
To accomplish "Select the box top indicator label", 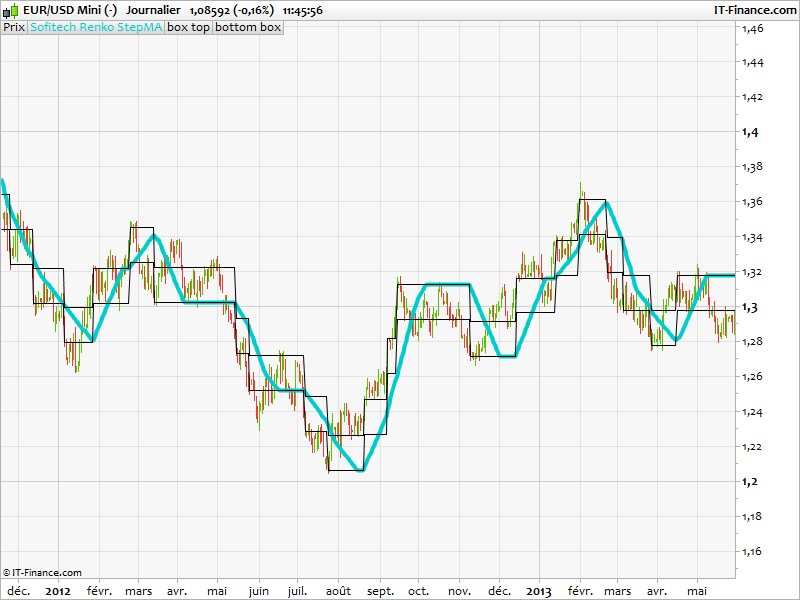I will point(188,27).
